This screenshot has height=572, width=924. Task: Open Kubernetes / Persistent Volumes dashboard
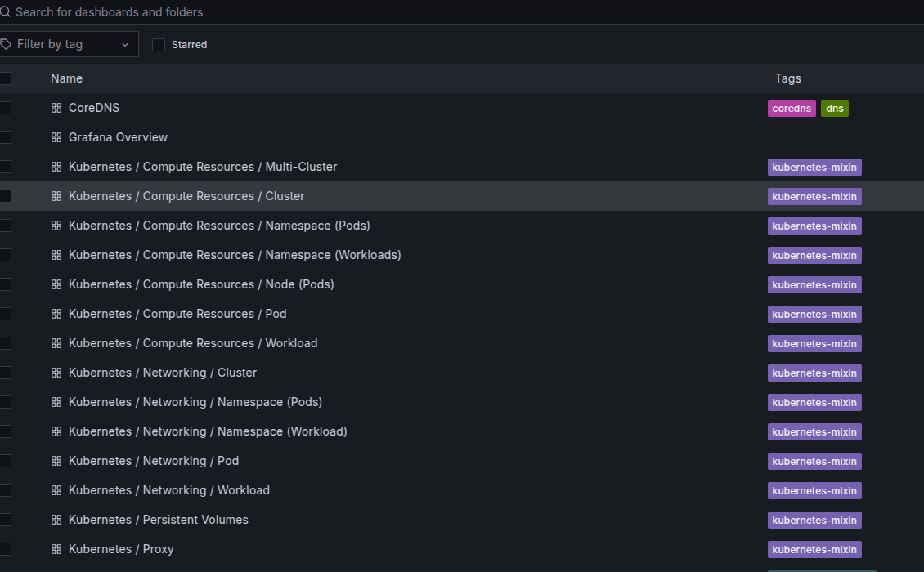pos(159,521)
